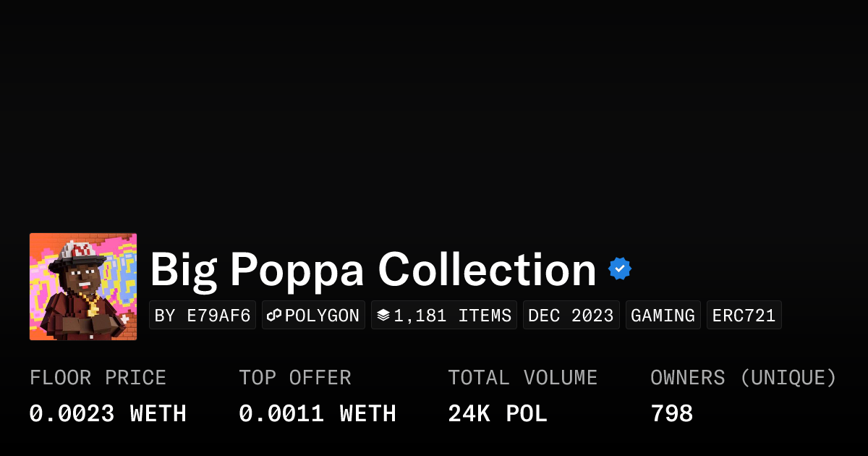868x456 pixels.
Task: Click the FLOOR PRICE label
Action: [x=98, y=378]
